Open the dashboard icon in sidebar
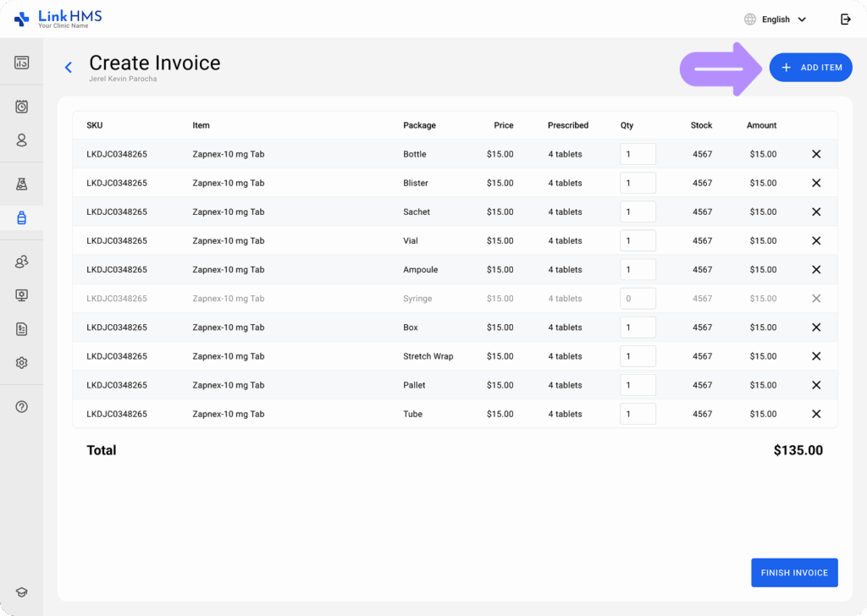The width and height of the screenshot is (867, 616). [21, 63]
